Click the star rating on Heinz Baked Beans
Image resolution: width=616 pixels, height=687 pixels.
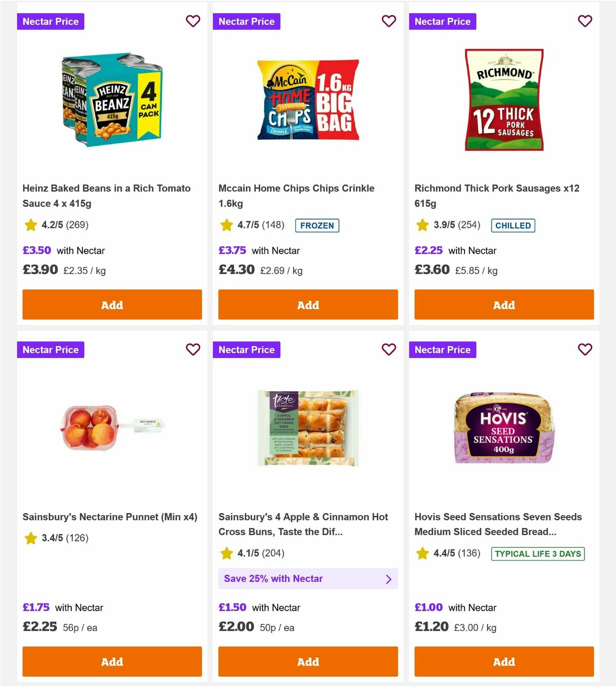pyautogui.click(x=30, y=225)
